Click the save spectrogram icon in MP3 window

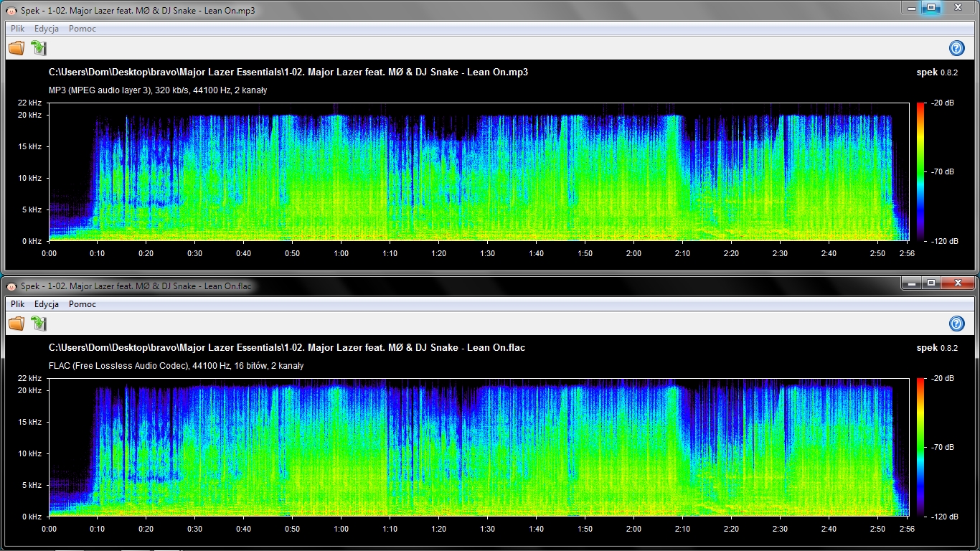[x=39, y=48]
